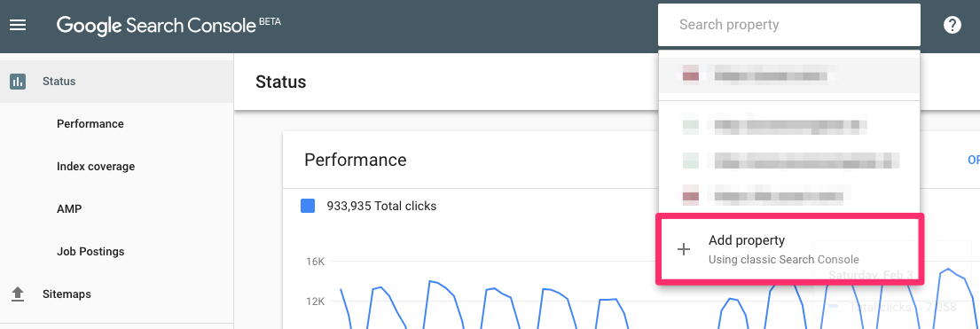Image resolution: width=980 pixels, height=329 pixels.
Task: Open the hamburger navigation menu
Action: tap(18, 25)
